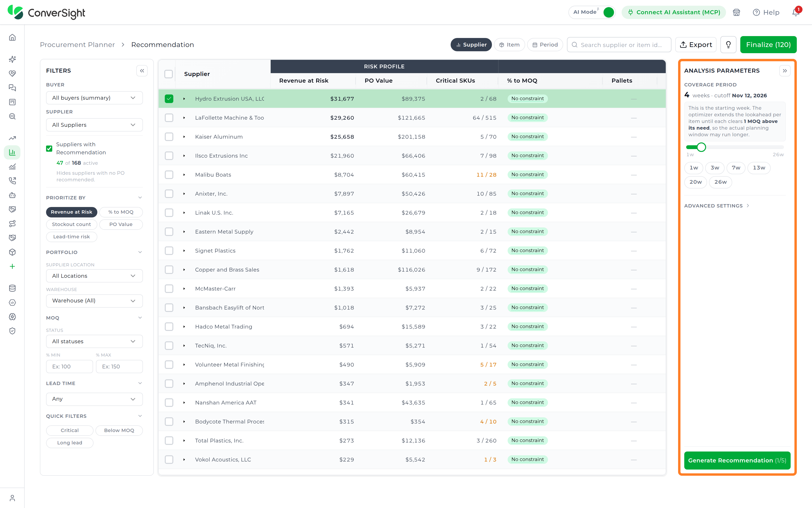Open the database sidebar icon
Screen dimensions: 812x508
(12, 288)
